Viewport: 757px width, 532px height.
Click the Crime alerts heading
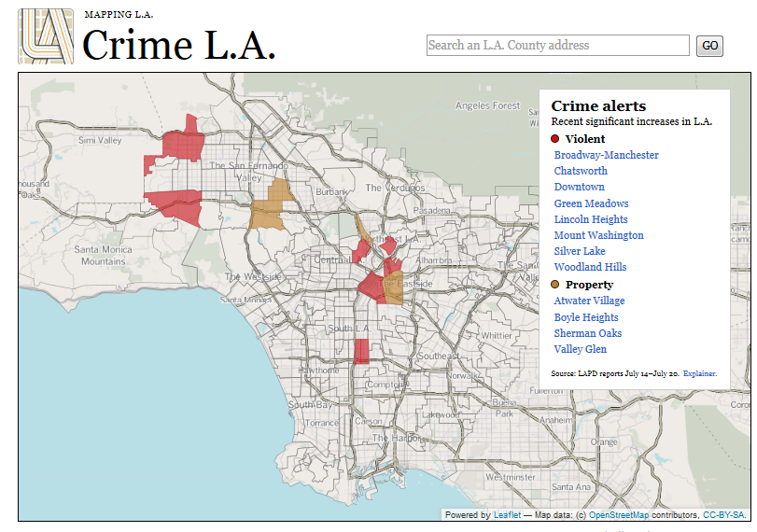point(598,105)
